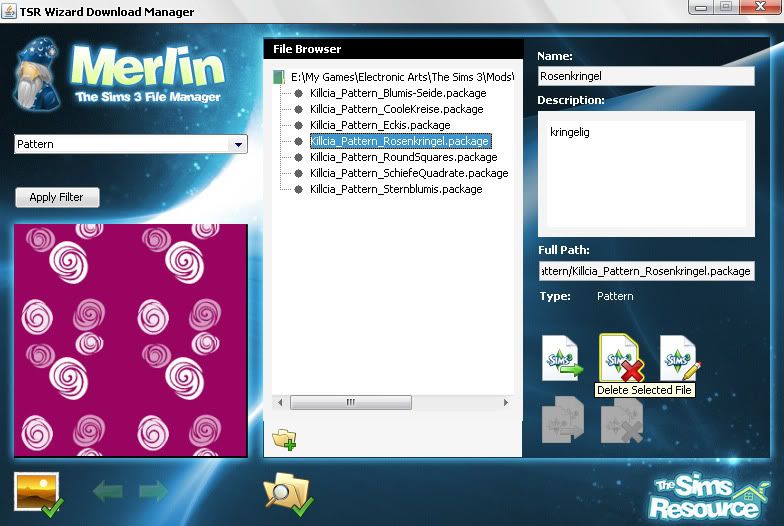Click the Java icon in the title bar

click(x=9, y=10)
